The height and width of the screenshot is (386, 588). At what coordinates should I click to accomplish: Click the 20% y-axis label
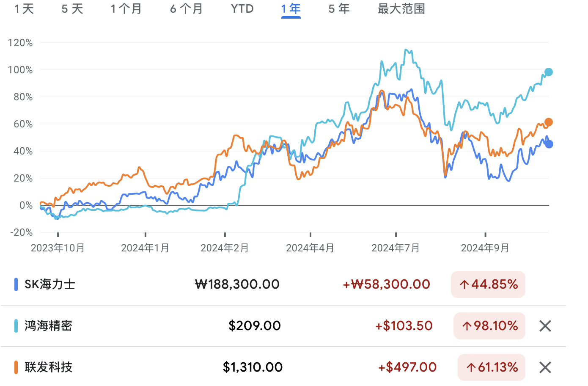pos(23,178)
